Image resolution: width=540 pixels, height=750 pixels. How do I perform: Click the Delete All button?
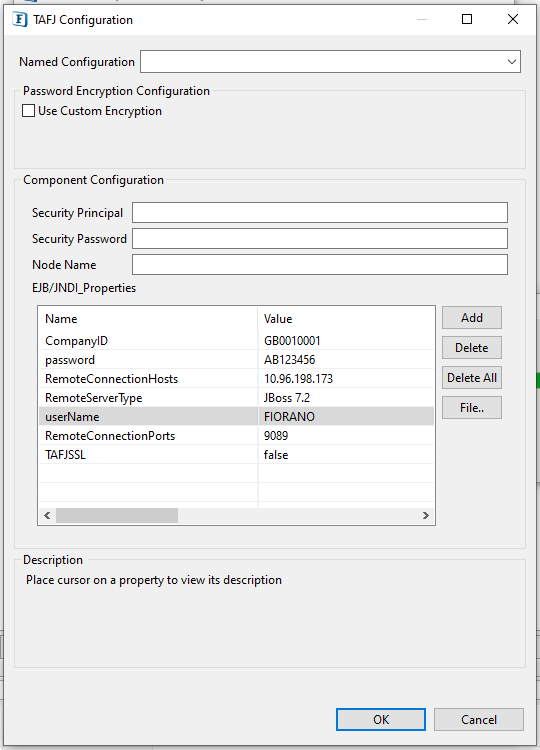pyautogui.click(x=472, y=378)
